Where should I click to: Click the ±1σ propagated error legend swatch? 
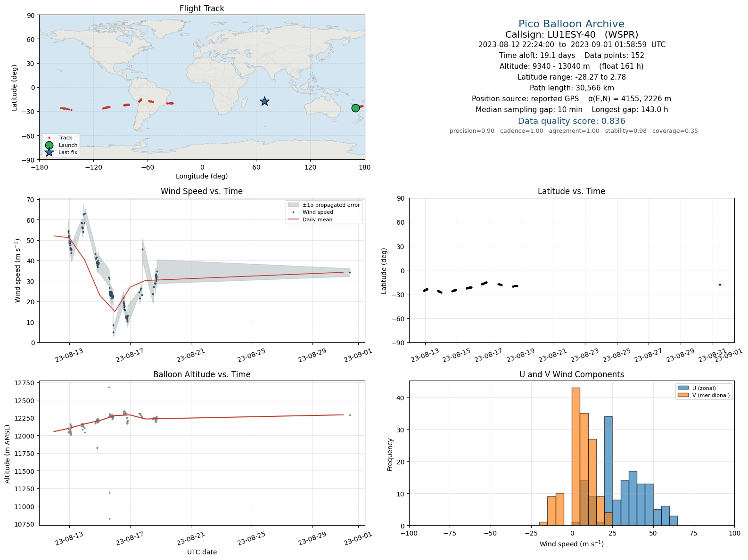click(293, 205)
